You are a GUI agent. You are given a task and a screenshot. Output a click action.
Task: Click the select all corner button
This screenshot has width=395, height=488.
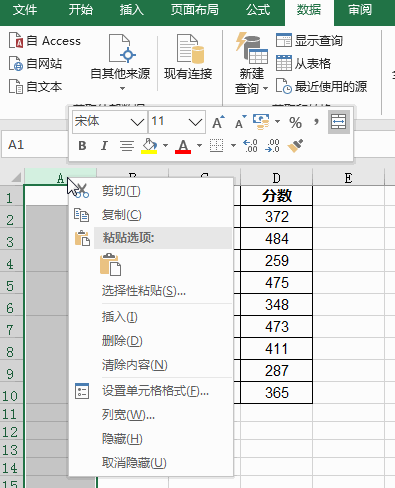12,177
